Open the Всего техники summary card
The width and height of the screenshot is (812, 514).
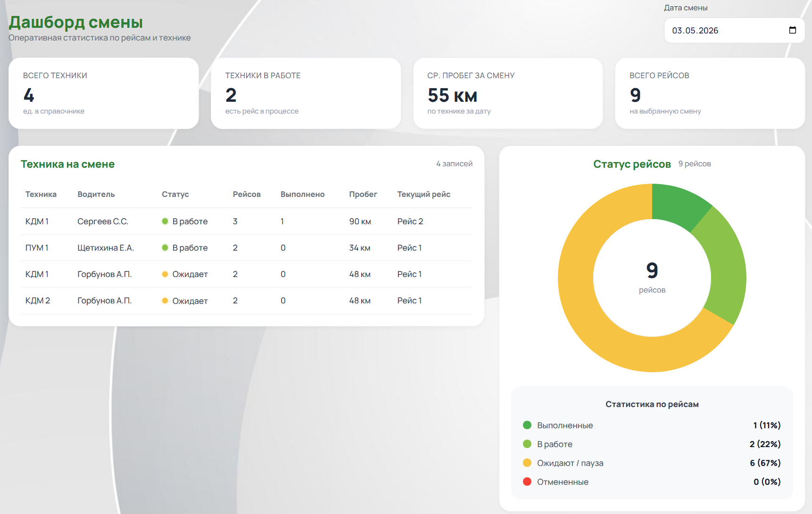104,93
